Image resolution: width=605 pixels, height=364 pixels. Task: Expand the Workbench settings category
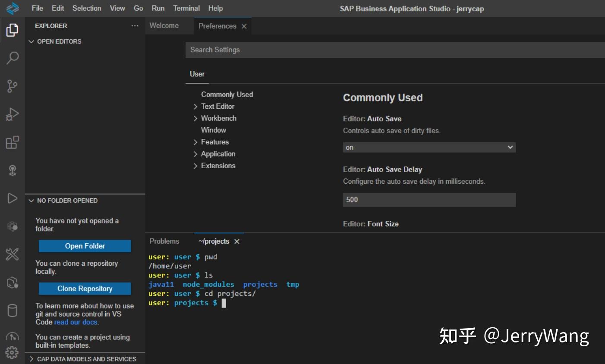pyautogui.click(x=195, y=119)
